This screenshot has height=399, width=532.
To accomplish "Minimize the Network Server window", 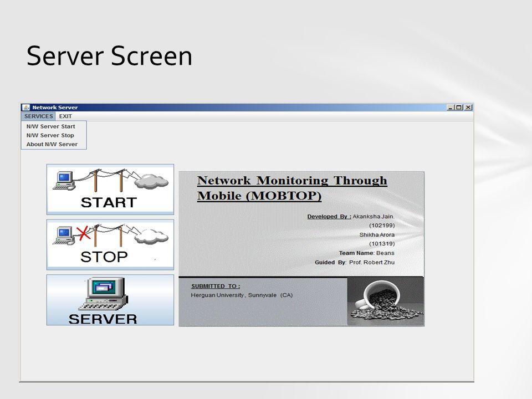I will (x=451, y=107).
